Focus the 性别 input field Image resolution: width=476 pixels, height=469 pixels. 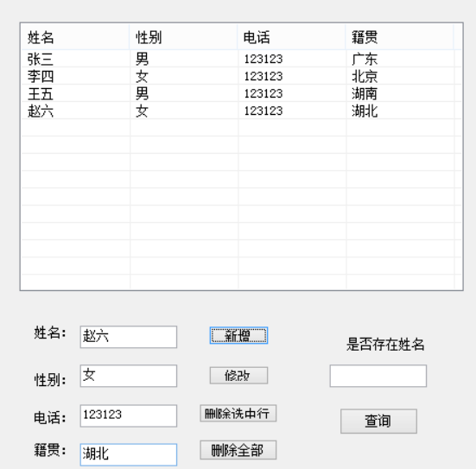[129, 376]
